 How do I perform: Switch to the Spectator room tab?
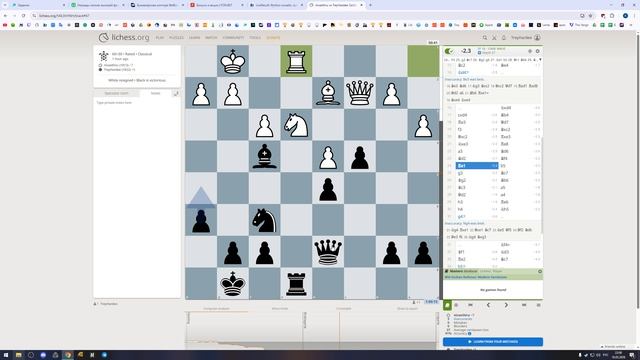[116, 93]
